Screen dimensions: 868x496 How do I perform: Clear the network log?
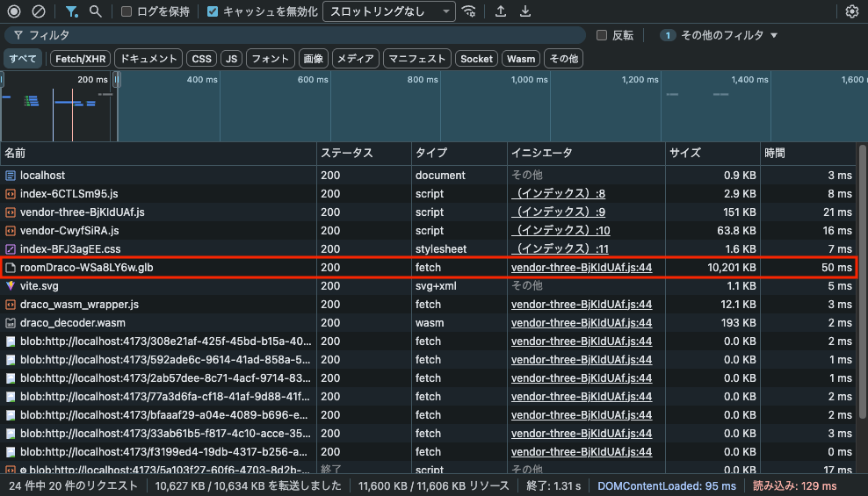[39, 11]
